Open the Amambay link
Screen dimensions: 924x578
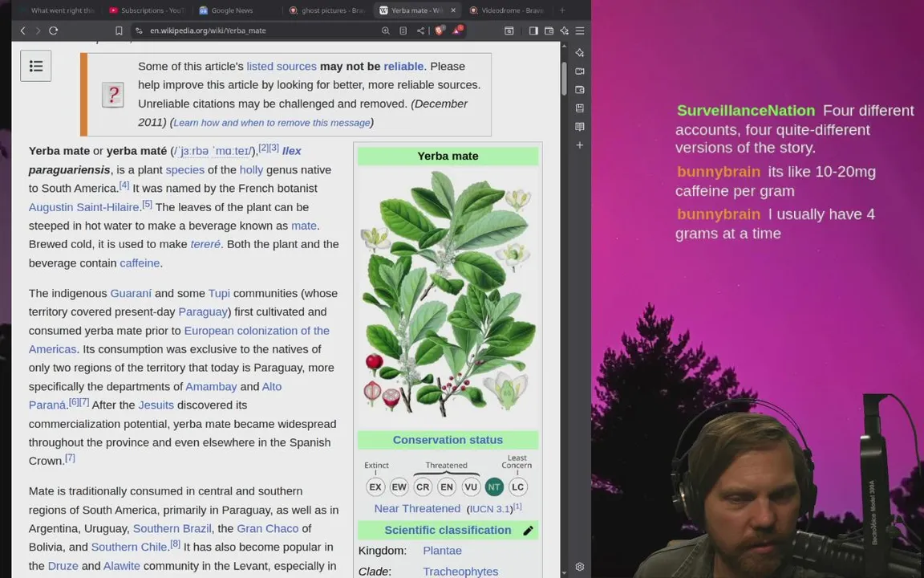click(211, 387)
